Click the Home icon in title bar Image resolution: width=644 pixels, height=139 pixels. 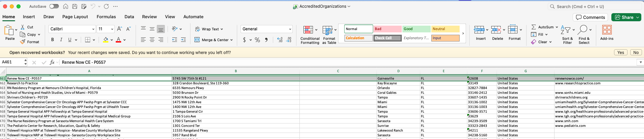(x=66, y=6)
